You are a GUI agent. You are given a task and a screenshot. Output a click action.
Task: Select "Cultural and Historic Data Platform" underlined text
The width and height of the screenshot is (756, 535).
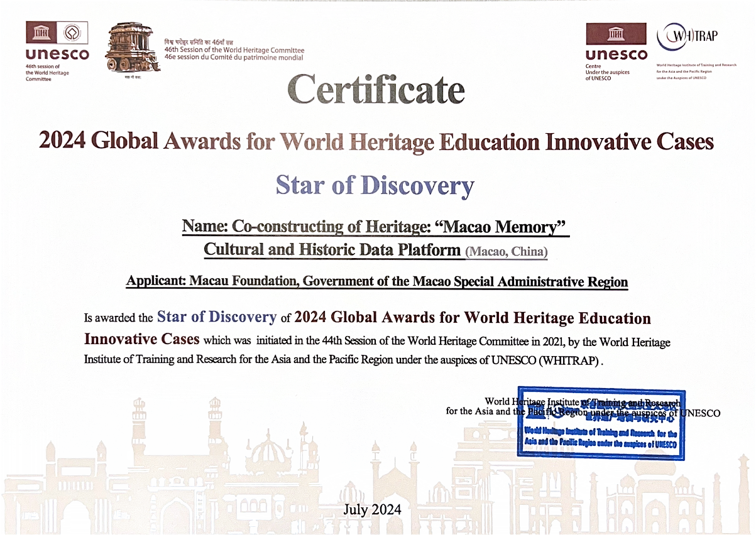click(x=332, y=250)
